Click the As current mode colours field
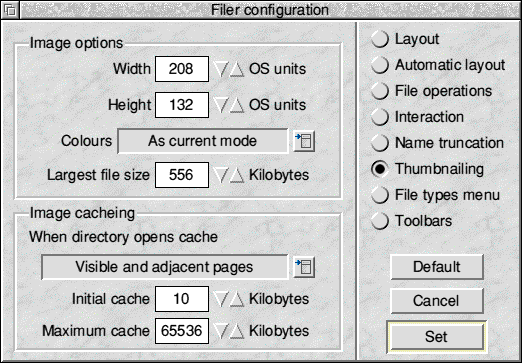The height and width of the screenshot is (363, 522). point(203,141)
